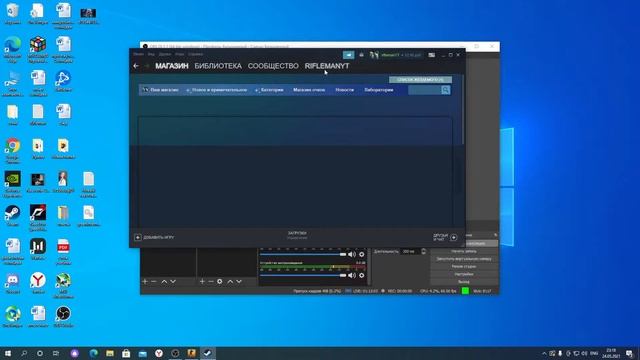Switch to the СООБЩЕСТВО tab
The height and width of the screenshot is (360, 640).
[x=273, y=66]
